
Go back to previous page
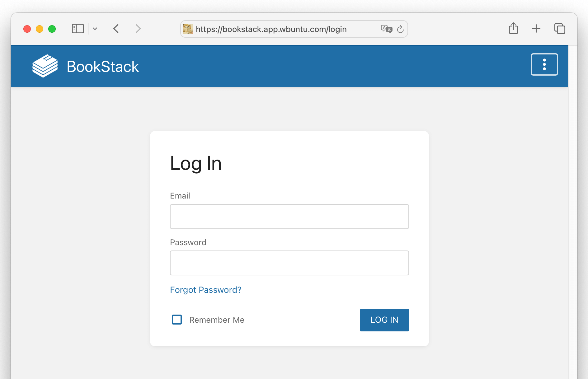[116, 29]
